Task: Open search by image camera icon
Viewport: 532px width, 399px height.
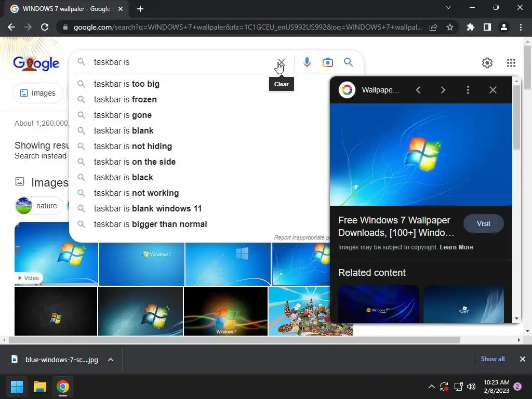Action: point(328,62)
